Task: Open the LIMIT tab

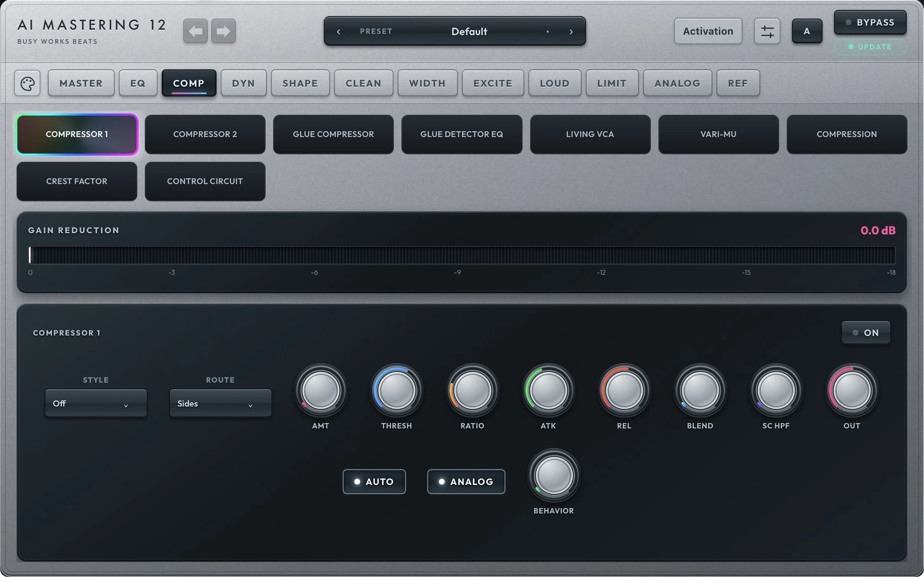Action: pyautogui.click(x=612, y=83)
